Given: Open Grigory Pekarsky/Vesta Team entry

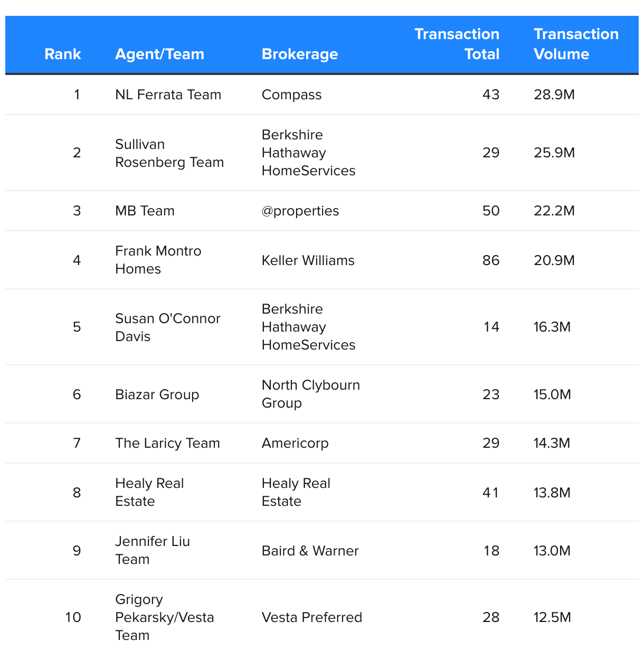Looking at the screenshot, I should pyautogui.click(x=164, y=617).
